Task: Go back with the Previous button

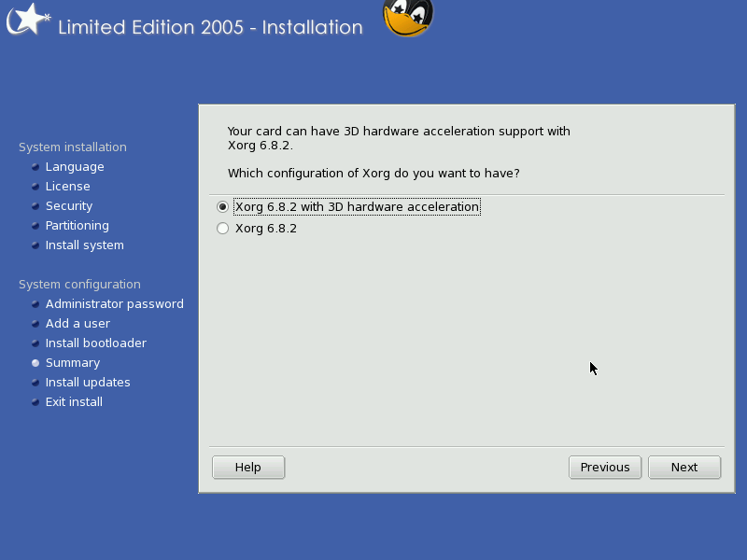Action: (x=605, y=468)
